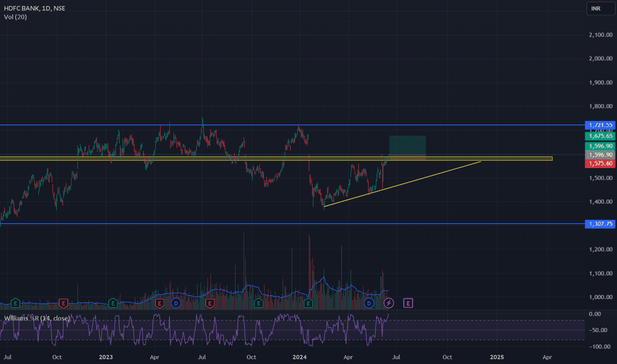This screenshot has height=364, width=617.
Task: Open the red earnings marker near April 2023
Action: click(160, 303)
